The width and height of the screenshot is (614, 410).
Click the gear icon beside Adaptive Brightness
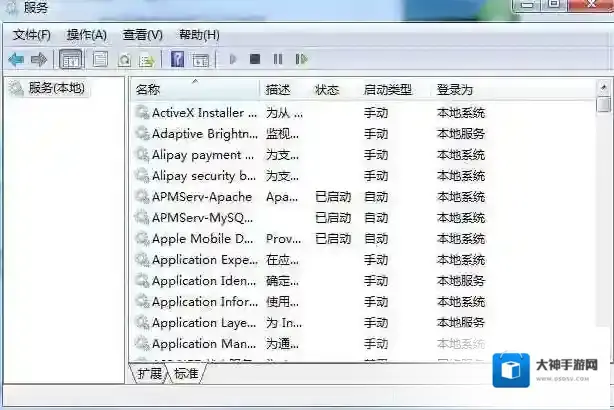coord(142,134)
